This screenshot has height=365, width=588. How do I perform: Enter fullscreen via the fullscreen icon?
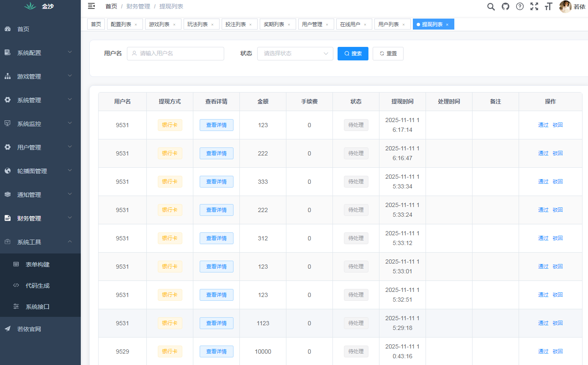pyautogui.click(x=534, y=7)
